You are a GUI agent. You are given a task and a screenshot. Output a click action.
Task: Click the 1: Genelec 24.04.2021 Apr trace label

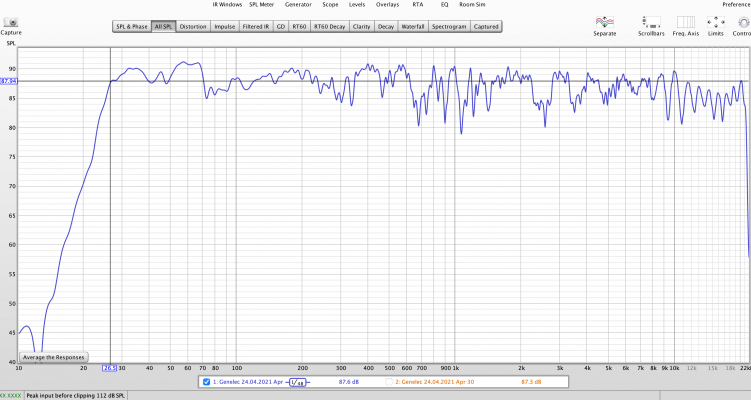click(x=248, y=382)
